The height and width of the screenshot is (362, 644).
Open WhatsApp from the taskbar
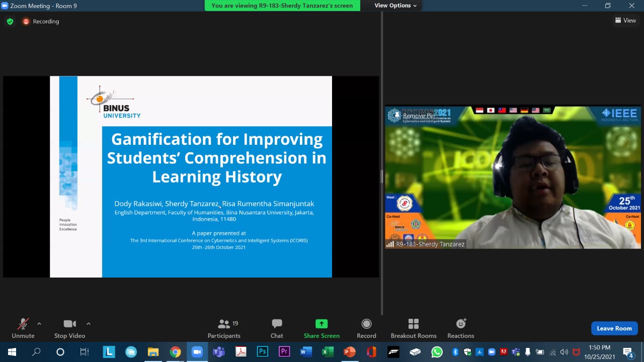click(x=437, y=352)
